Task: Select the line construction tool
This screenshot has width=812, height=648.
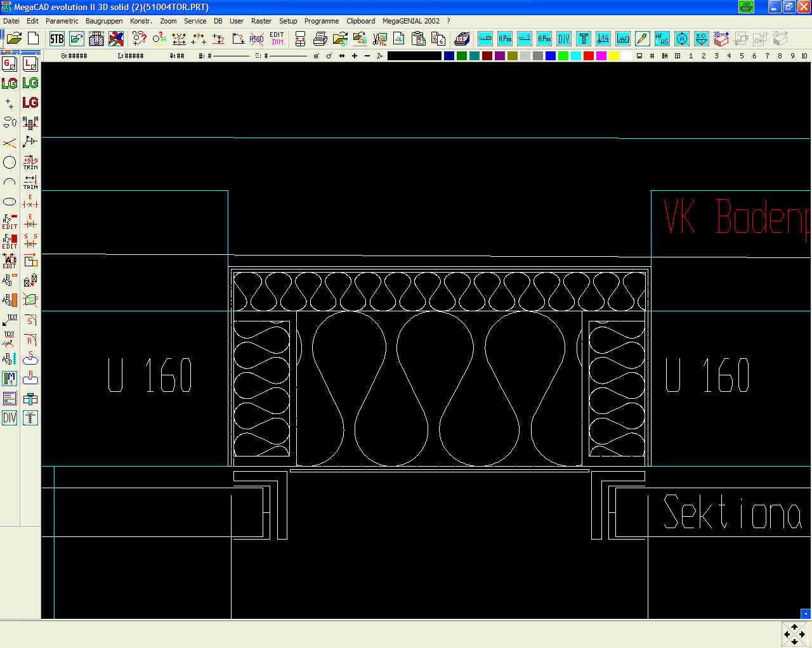Action: point(10,143)
